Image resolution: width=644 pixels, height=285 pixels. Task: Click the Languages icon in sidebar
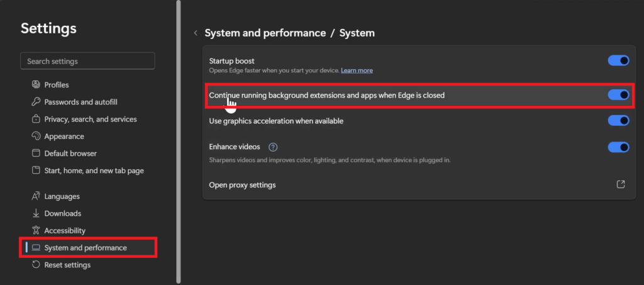[x=36, y=196]
